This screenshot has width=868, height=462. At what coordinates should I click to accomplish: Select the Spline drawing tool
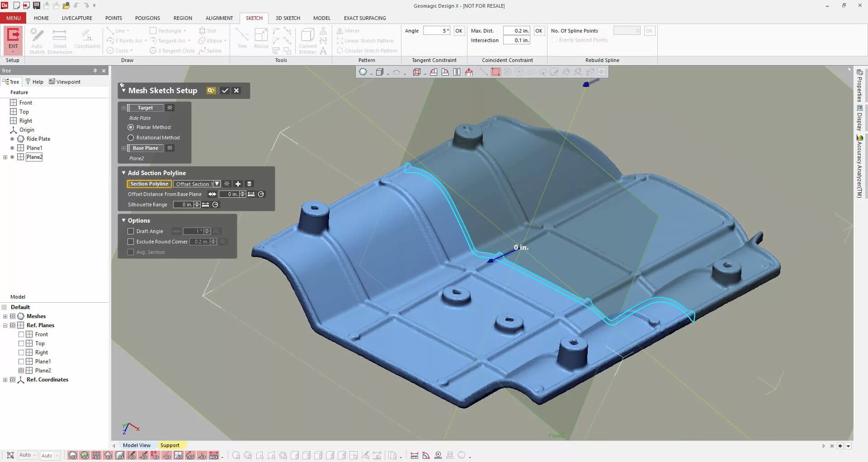[x=211, y=50]
